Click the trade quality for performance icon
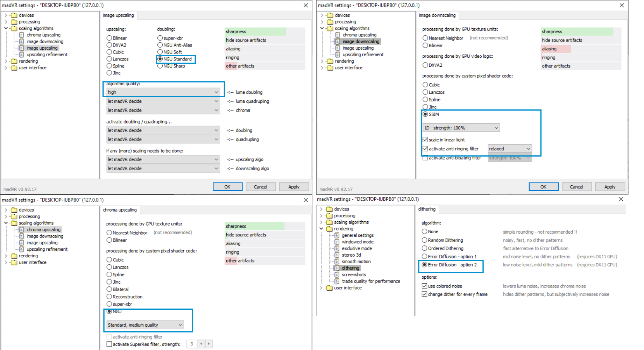This screenshot has height=350, width=644. click(337, 281)
